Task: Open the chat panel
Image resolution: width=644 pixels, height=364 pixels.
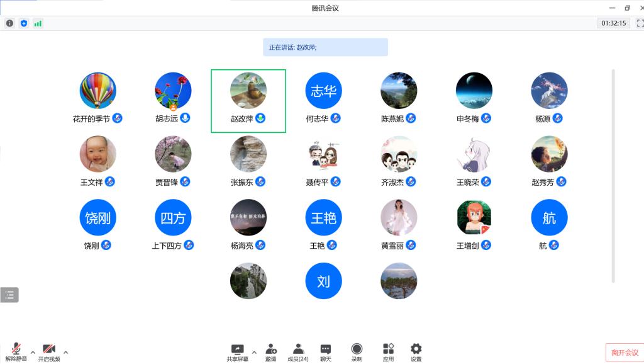Action: click(x=325, y=353)
